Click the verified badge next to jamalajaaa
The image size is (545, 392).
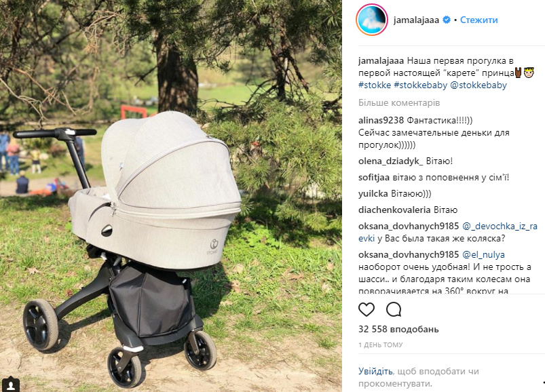coord(447,20)
